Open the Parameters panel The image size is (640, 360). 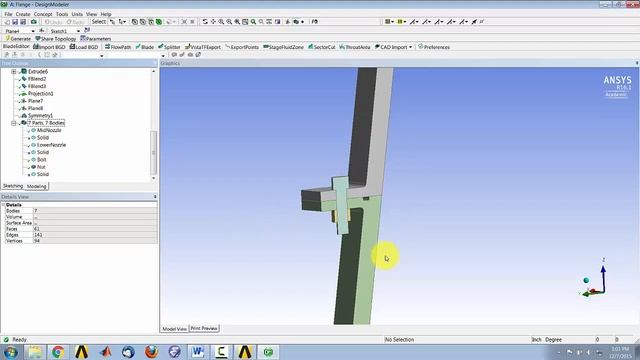(x=96, y=39)
